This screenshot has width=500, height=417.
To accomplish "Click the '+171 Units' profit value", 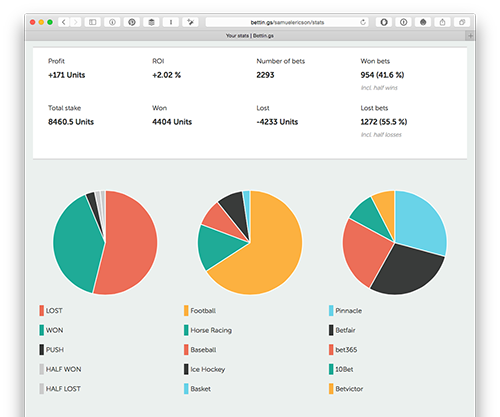I will pos(67,75).
